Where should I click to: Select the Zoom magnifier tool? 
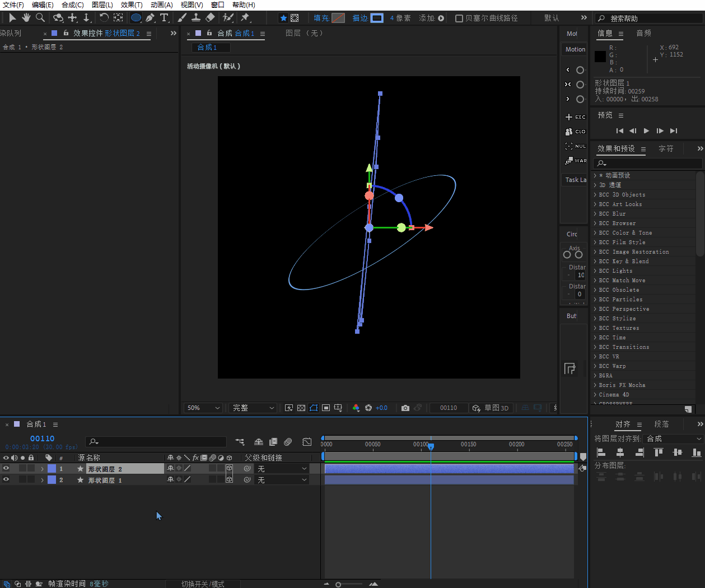tap(40, 18)
